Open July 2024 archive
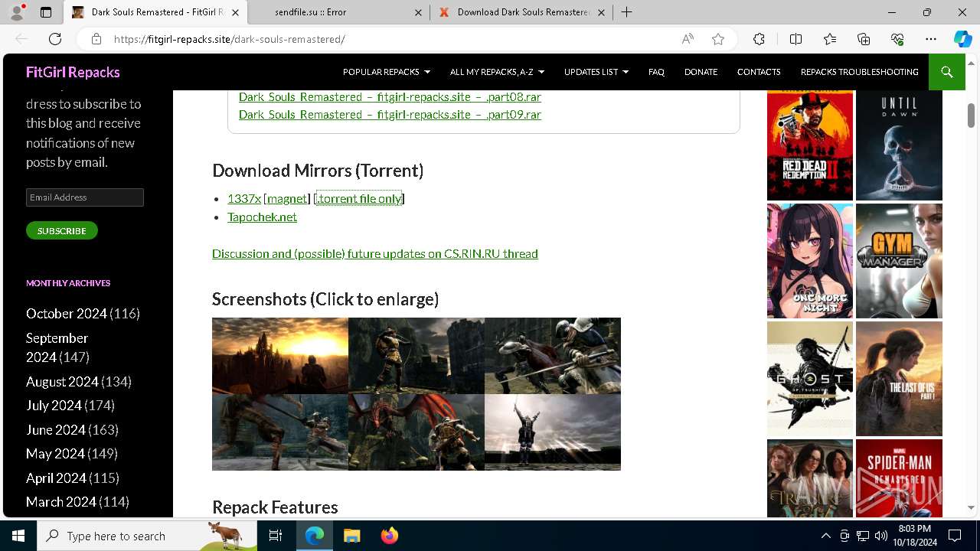 tap(54, 406)
